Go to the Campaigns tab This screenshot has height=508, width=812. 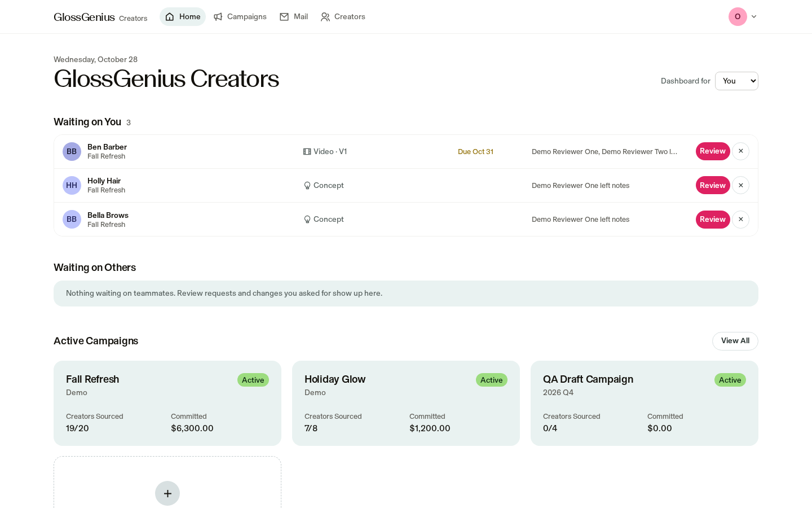point(240,17)
